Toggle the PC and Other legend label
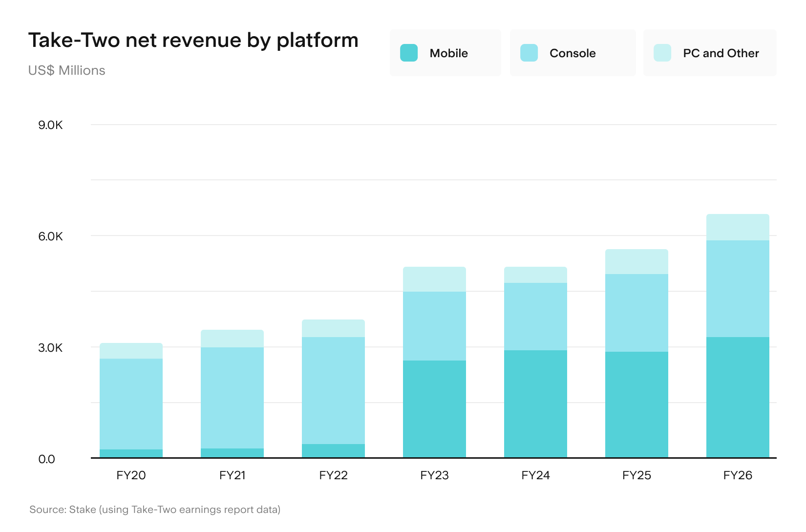806x532 pixels. tap(721, 53)
